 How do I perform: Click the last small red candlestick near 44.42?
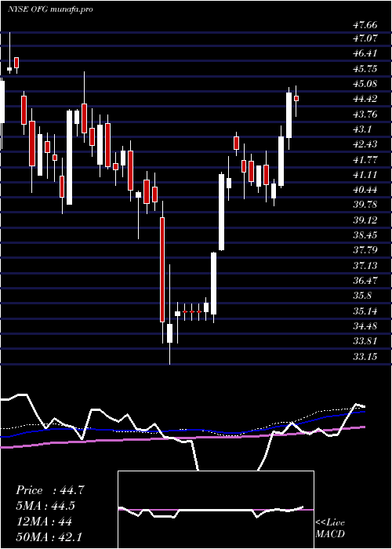point(296,99)
